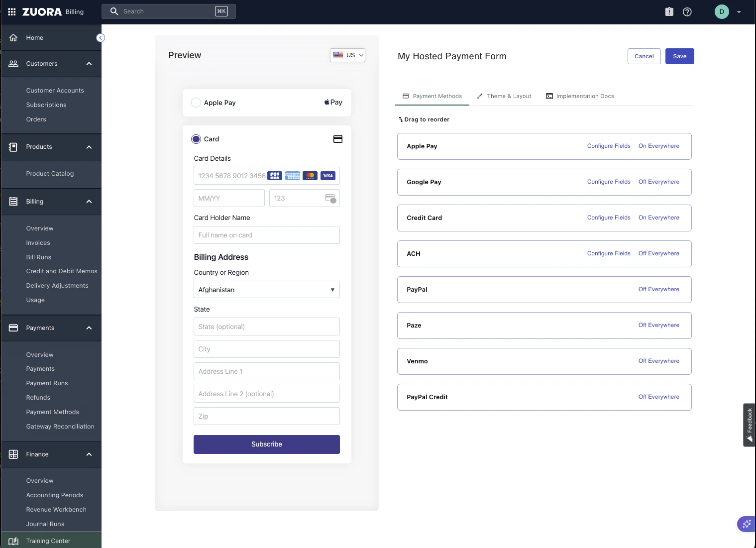
Task: Click the Zip input field
Action: pos(267,416)
